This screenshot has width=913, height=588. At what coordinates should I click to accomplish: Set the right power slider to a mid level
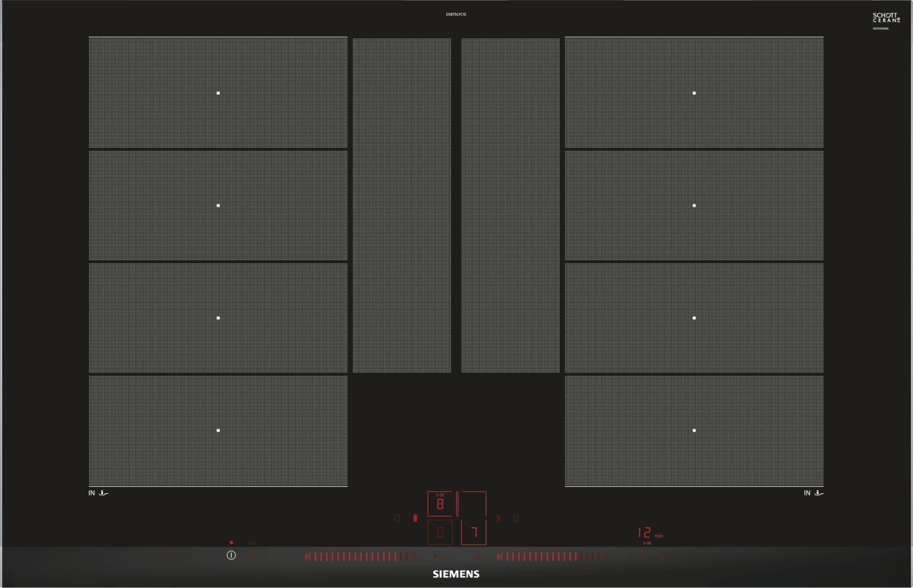(x=553, y=556)
